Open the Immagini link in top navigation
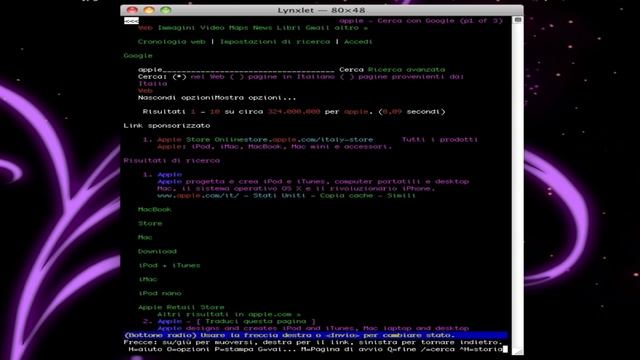This screenshot has width=640, height=360. point(176,28)
